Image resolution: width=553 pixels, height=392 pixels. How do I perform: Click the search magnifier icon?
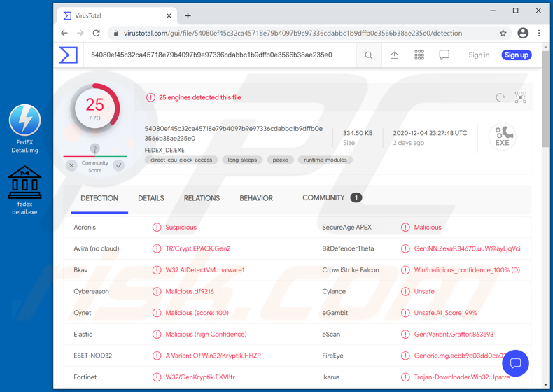click(368, 55)
